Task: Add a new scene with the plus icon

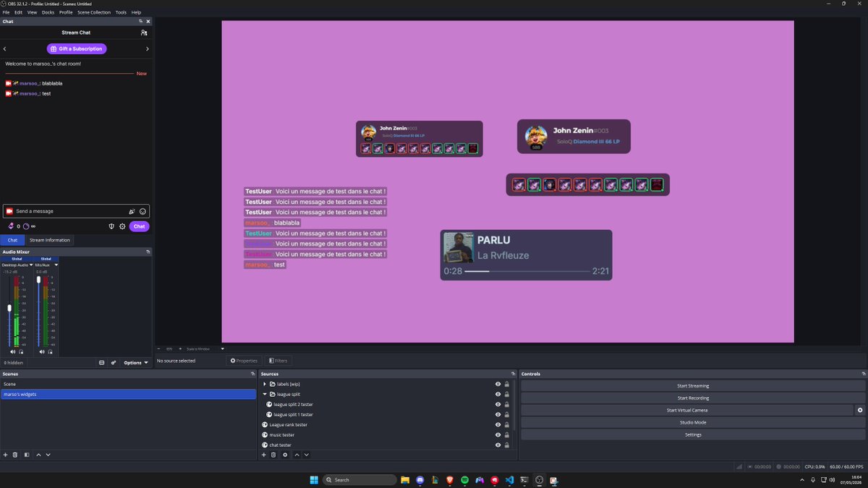Action: 5,455
